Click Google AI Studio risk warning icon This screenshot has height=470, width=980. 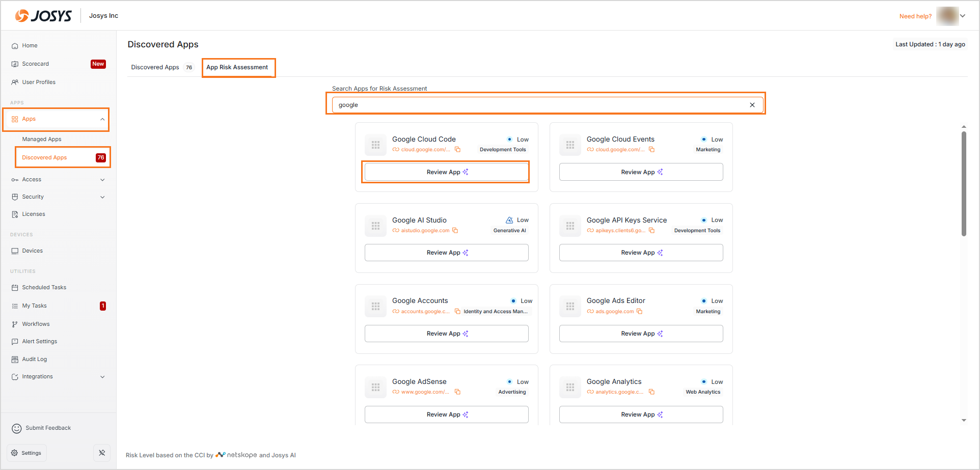(x=509, y=220)
